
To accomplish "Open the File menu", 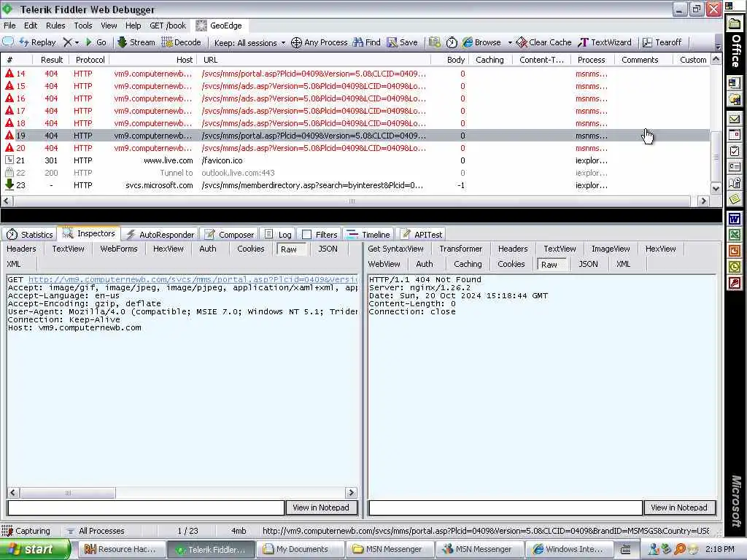I will [9, 26].
